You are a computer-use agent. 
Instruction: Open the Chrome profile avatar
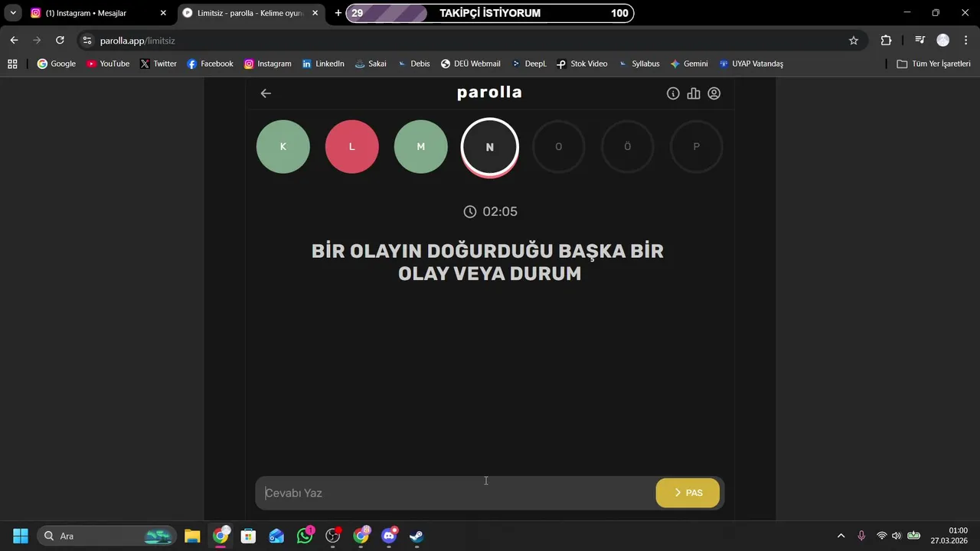(943, 41)
